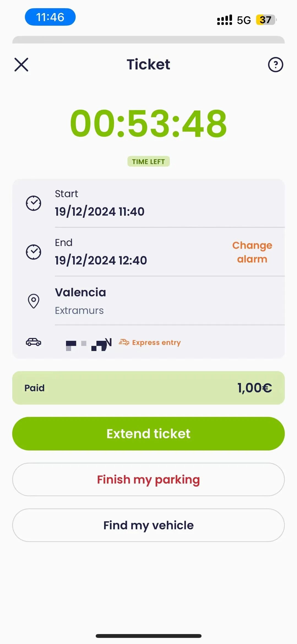Tap the TIME LEFT badge
297x644 pixels.
click(148, 161)
